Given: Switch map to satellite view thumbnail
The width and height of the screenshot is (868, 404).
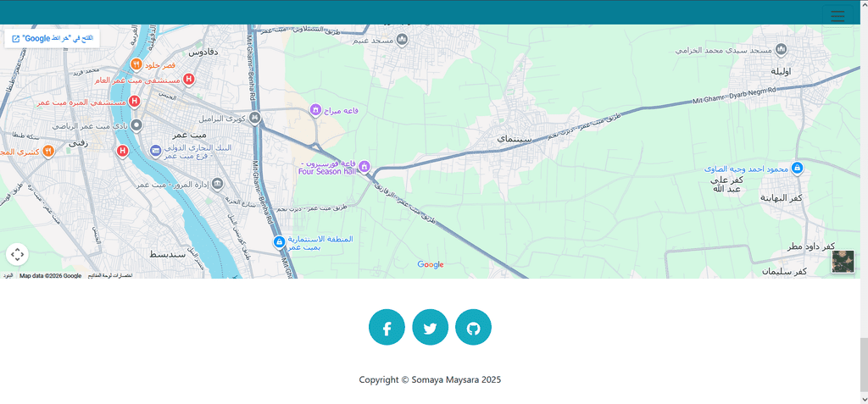Looking at the screenshot, I should tap(843, 261).
